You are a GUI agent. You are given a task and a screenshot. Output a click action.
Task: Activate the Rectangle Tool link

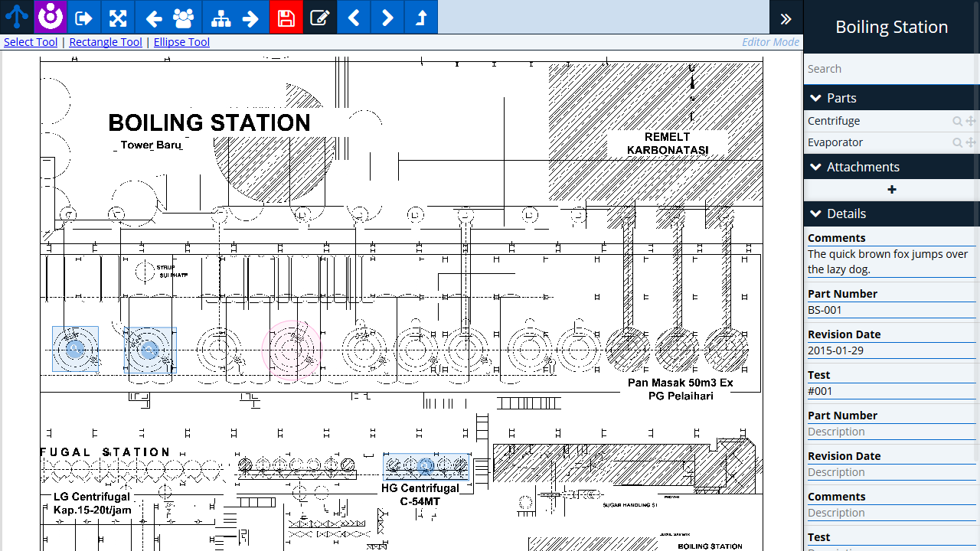click(106, 42)
